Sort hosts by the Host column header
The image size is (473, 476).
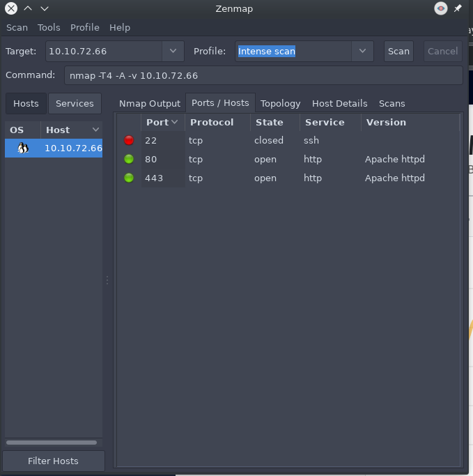click(72, 130)
